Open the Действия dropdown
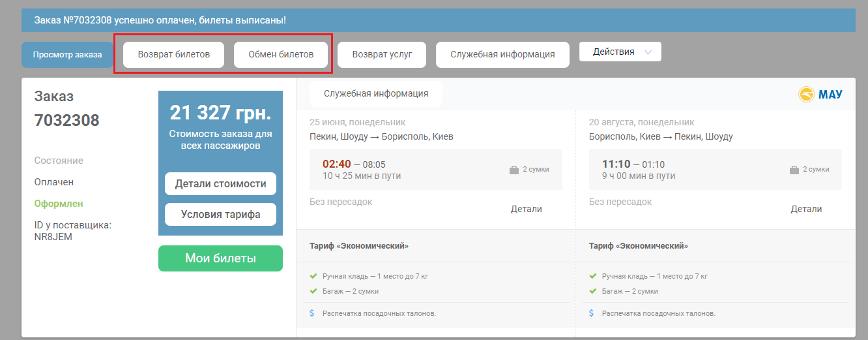The width and height of the screenshot is (868, 340). pos(620,52)
